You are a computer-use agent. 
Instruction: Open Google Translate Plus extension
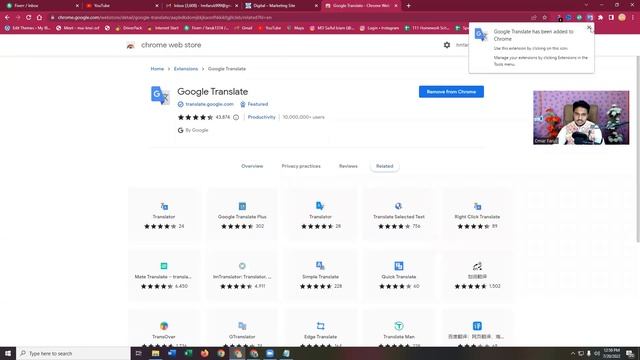242,214
